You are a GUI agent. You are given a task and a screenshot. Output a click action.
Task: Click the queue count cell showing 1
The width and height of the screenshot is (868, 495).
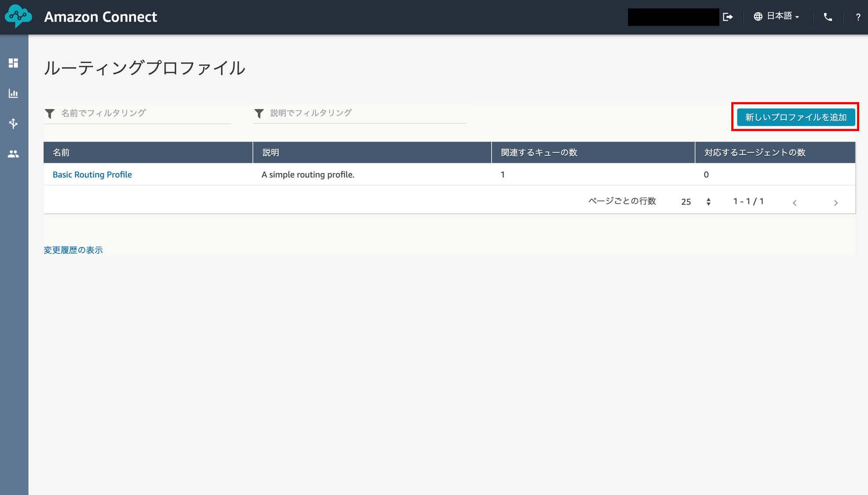593,174
